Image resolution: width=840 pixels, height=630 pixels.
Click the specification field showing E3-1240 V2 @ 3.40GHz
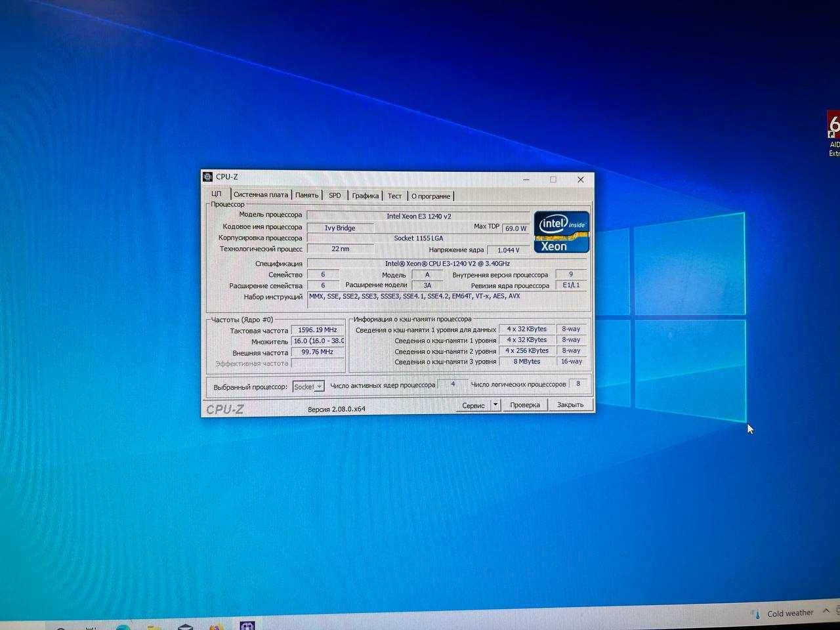coord(447,263)
